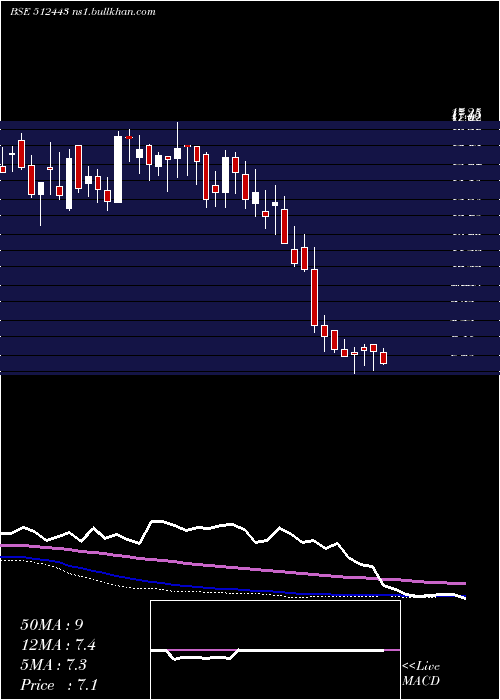Click the tallest white candlestick body
The image size is (500, 700).
[118, 169]
